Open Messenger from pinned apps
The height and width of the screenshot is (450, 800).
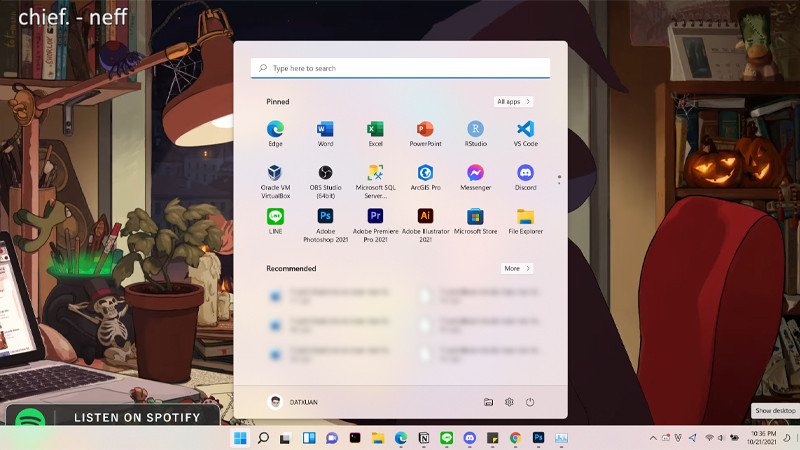[x=475, y=177]
